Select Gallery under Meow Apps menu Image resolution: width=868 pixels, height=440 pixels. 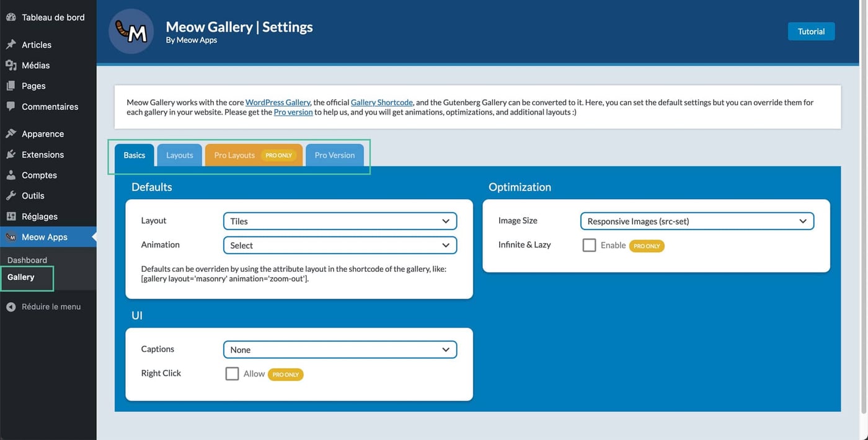pyautogui.click(x=22, y=277)
